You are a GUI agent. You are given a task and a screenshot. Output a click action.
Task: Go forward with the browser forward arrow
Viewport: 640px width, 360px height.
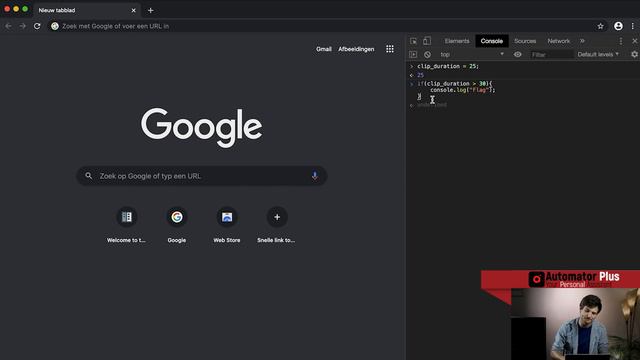(22, 26)
